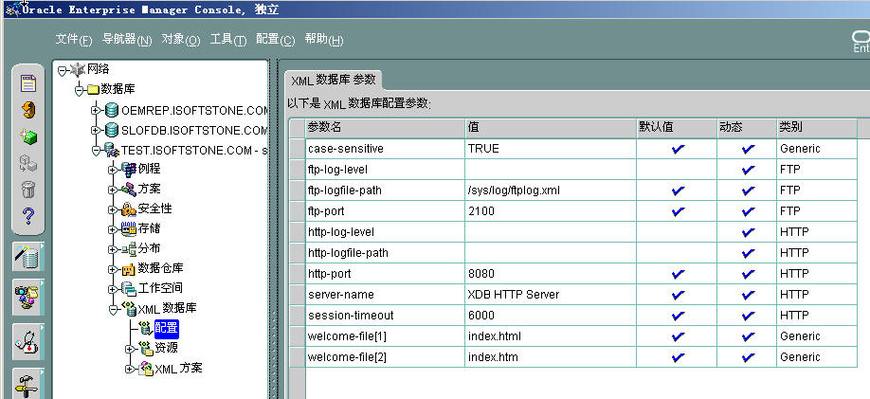The height and width of the screenshot is (399, 870).
Task: Collapse the 数据库 folder node
Action: click(x=79, y=90)
